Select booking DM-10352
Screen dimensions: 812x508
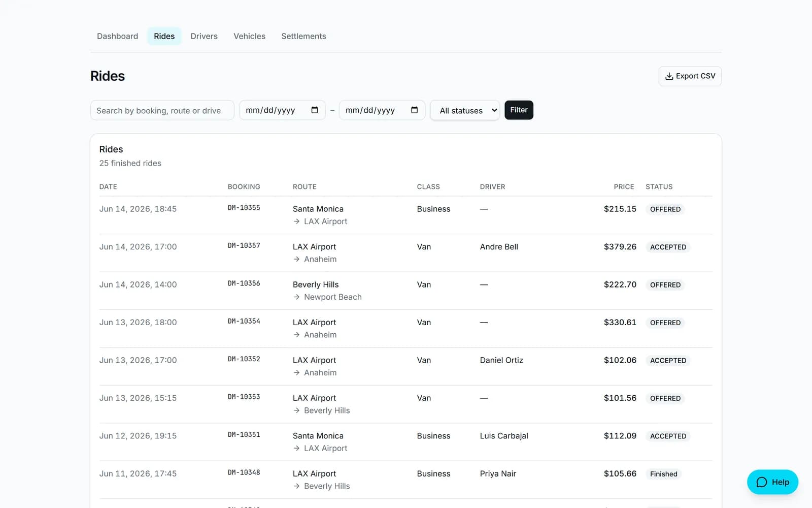[244, 359]
